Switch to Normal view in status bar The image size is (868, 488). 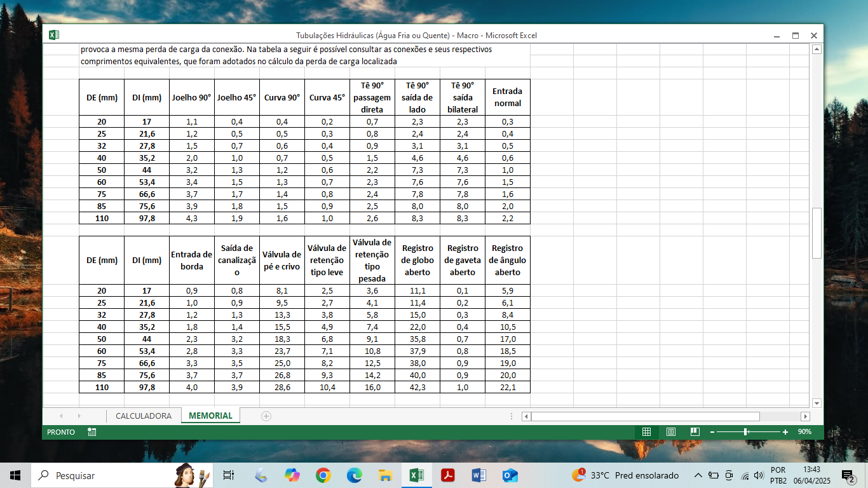646,432
